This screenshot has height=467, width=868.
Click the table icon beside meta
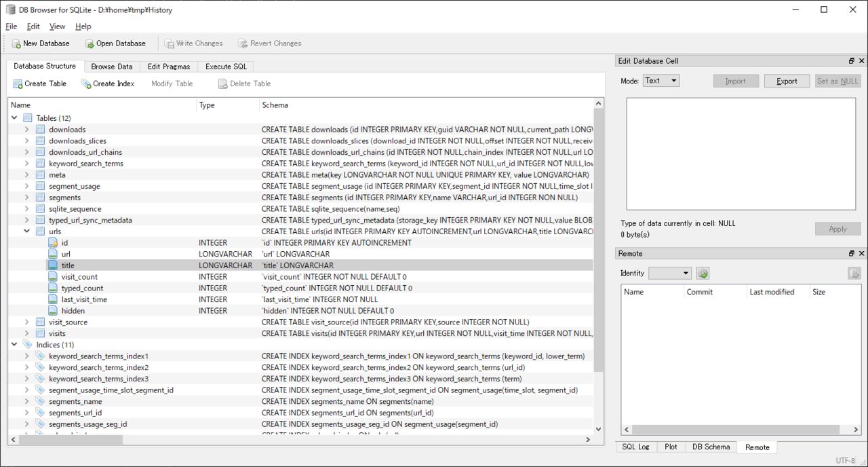click(40, 174)
